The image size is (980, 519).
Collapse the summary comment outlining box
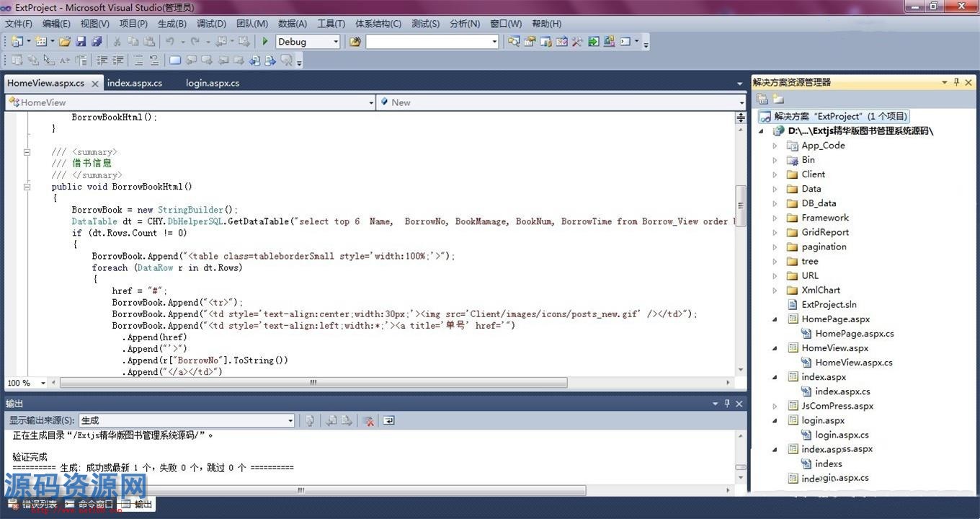coord(27,152)
